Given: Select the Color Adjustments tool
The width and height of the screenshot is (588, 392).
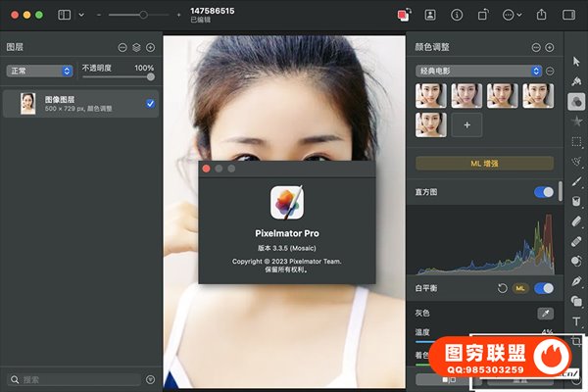Looking at the screenshot, I should [576, 101].
